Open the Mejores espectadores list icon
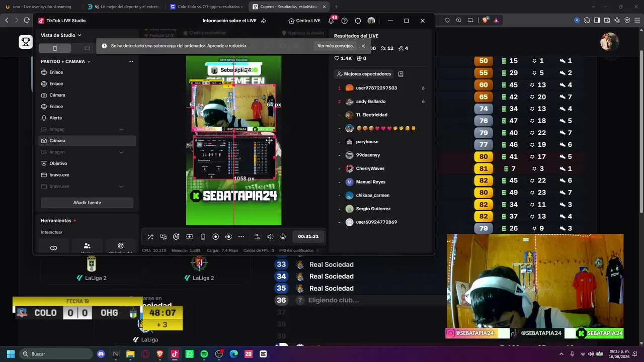Viewport: 644px width, 362px height. [x=400, y=74]
